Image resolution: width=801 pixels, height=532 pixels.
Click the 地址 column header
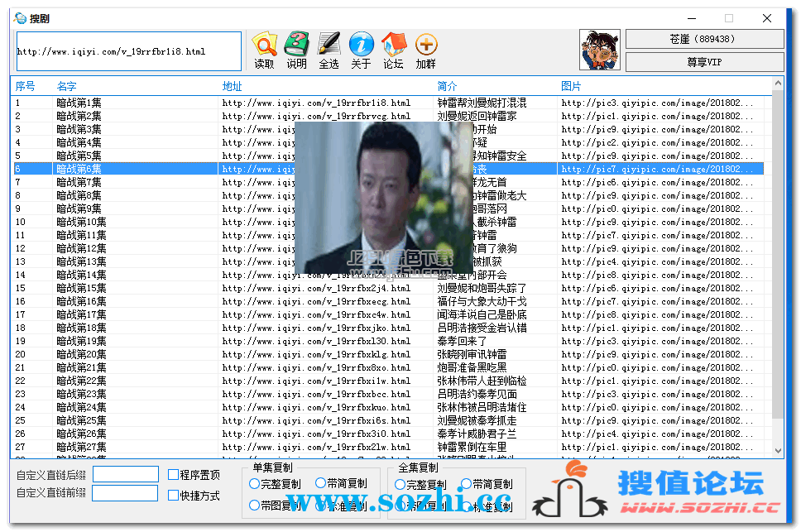[232, 86]
